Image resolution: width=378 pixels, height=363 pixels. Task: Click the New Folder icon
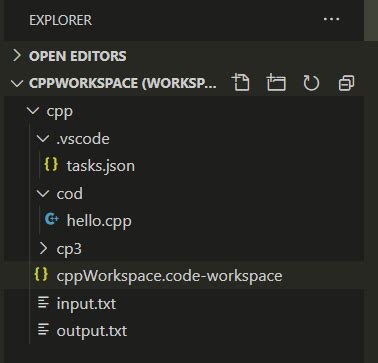pyautogui.click(x=276, y=83)
